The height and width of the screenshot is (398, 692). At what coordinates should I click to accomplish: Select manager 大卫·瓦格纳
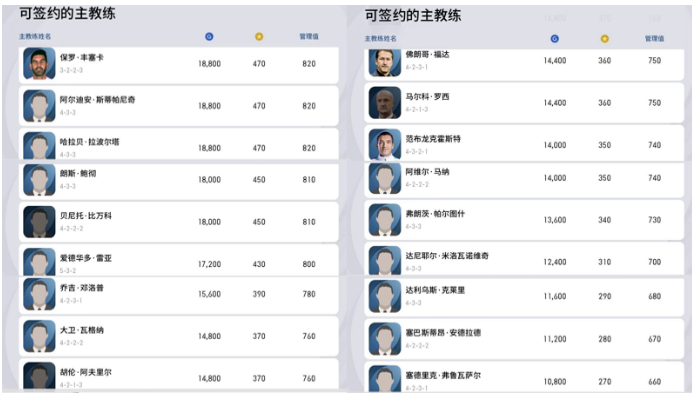pyautogui.click(x=179, y=336)
